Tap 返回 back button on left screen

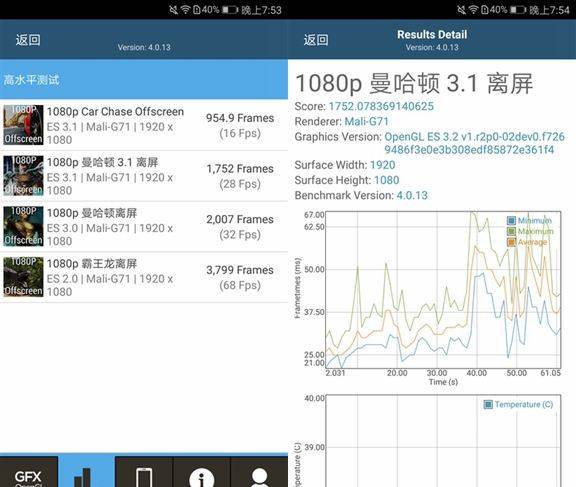[28, 40]
